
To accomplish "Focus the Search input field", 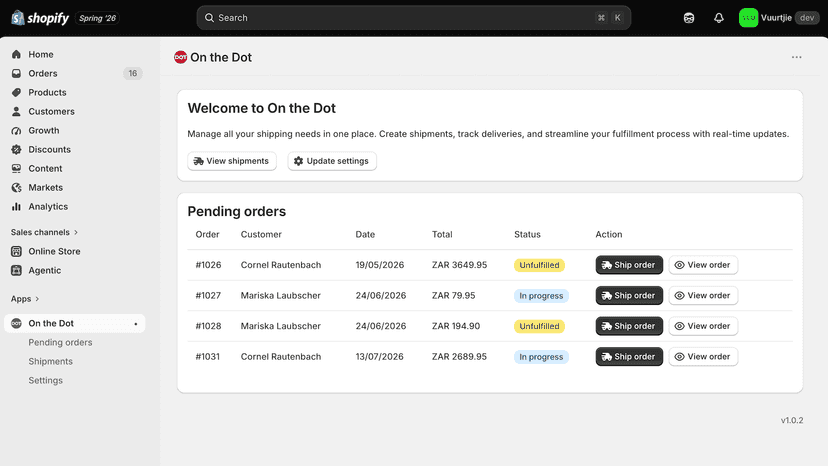I will tap(413, 18).
